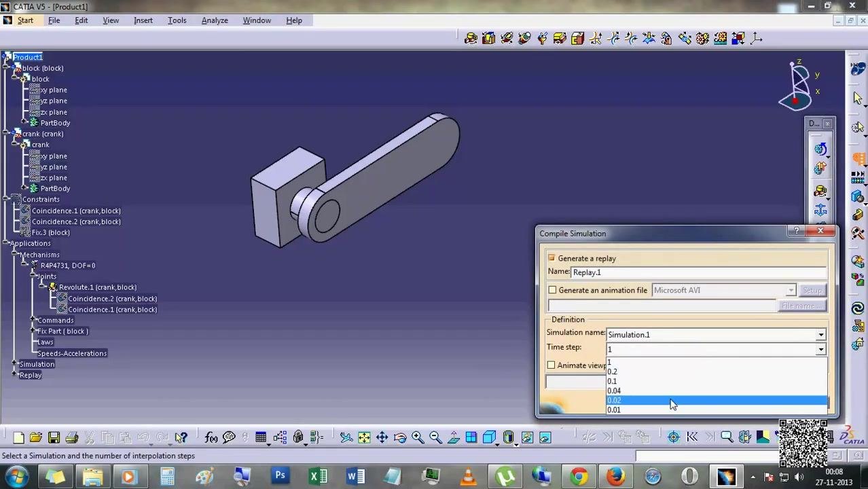Open Photoshop from the taskbar
The width and height of the screenshot is (868, 489).
[x=280, y=476]
